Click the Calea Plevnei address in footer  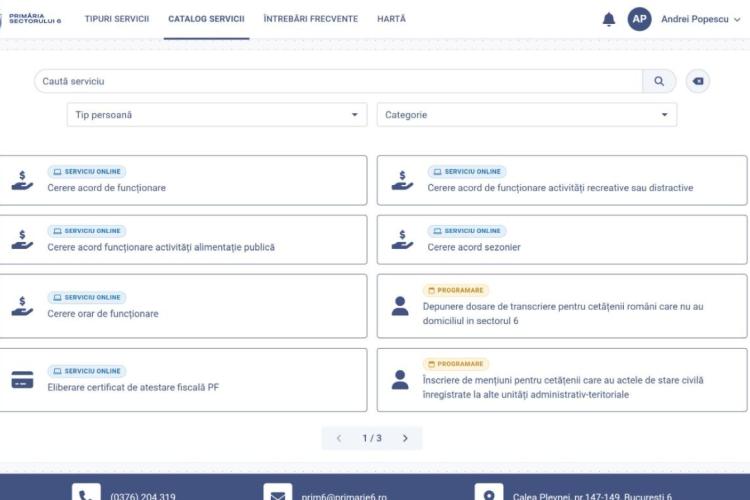(x=592, y=496)
